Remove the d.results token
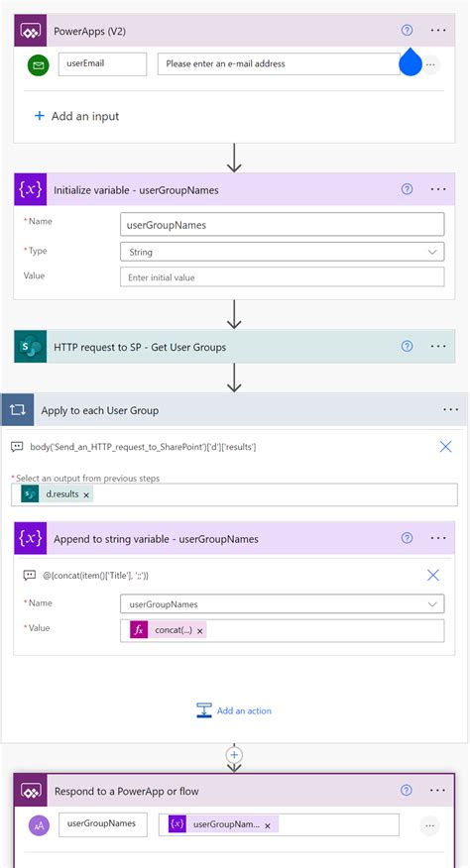 [86, 494]
